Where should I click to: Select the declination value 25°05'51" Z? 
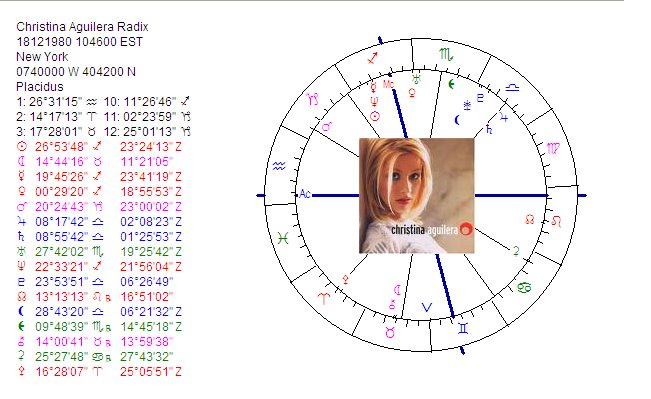(151, 372)
